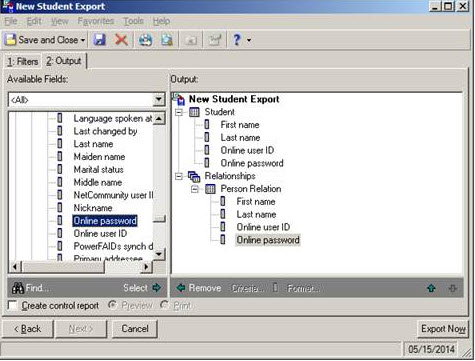Click field icon beside Nickname
The image size is (475, 361).
[60, 208]
